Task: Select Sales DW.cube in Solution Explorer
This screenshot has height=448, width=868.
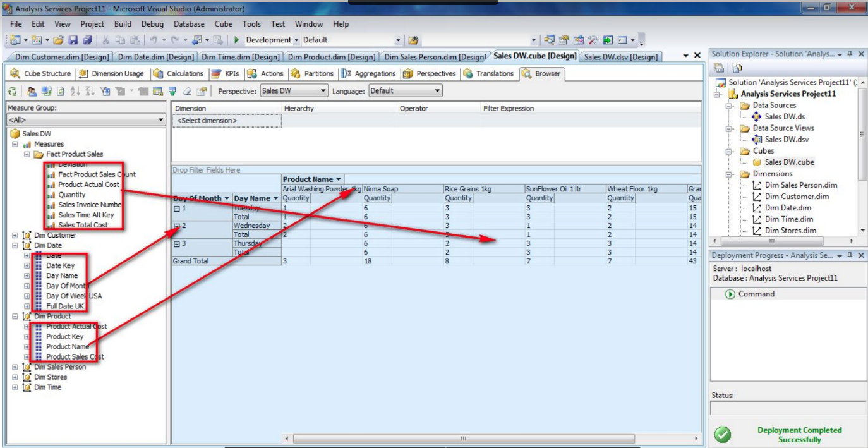Action: click(789, 162)
